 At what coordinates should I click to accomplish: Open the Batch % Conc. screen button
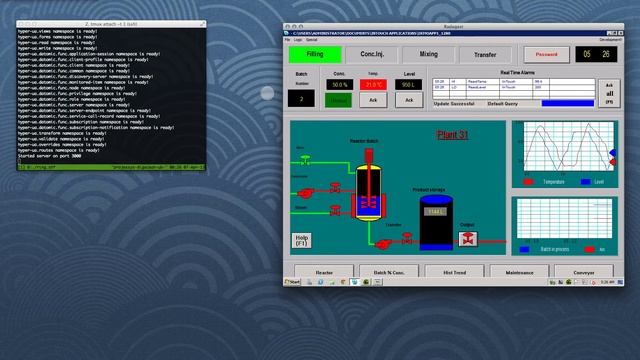pos(389,271)
